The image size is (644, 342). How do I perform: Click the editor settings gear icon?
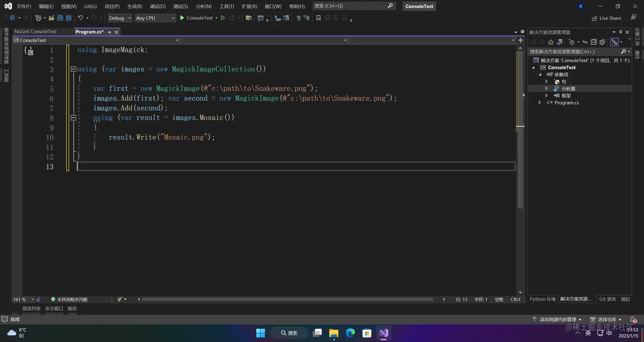pyautogui.click(x=522, y=32)
